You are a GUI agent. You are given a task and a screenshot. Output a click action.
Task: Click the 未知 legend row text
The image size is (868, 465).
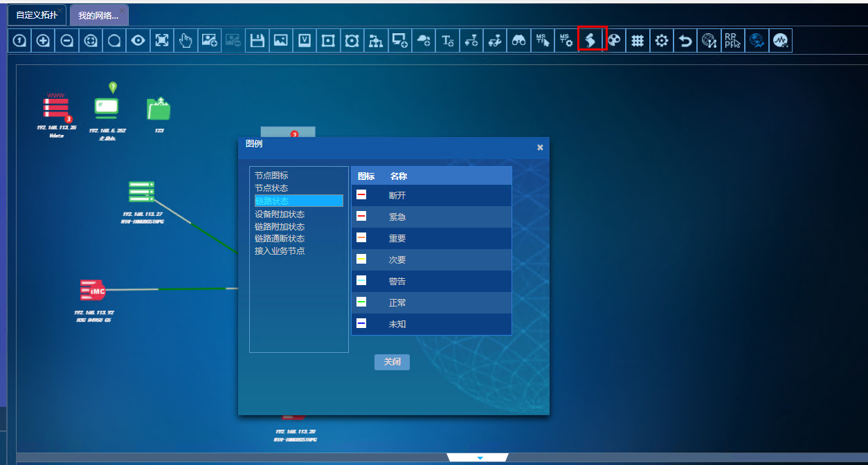coord(397,324)
